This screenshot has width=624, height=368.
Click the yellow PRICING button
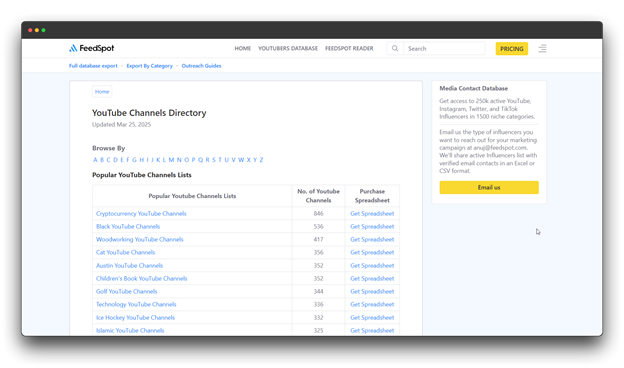click(511, 49)
